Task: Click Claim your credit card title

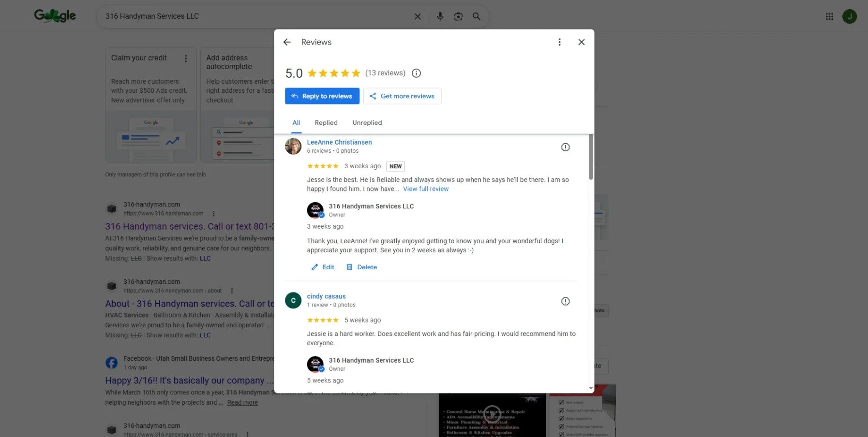Action: [139, 58]
